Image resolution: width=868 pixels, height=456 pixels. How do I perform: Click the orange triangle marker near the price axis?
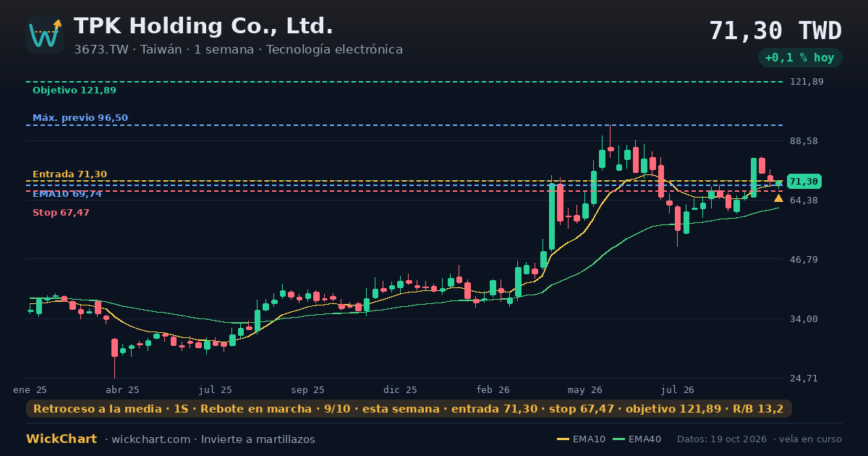[x=778, y=198]
